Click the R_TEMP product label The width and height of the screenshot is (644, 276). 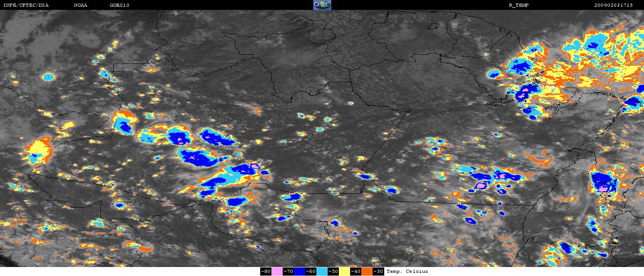point(518,5)
